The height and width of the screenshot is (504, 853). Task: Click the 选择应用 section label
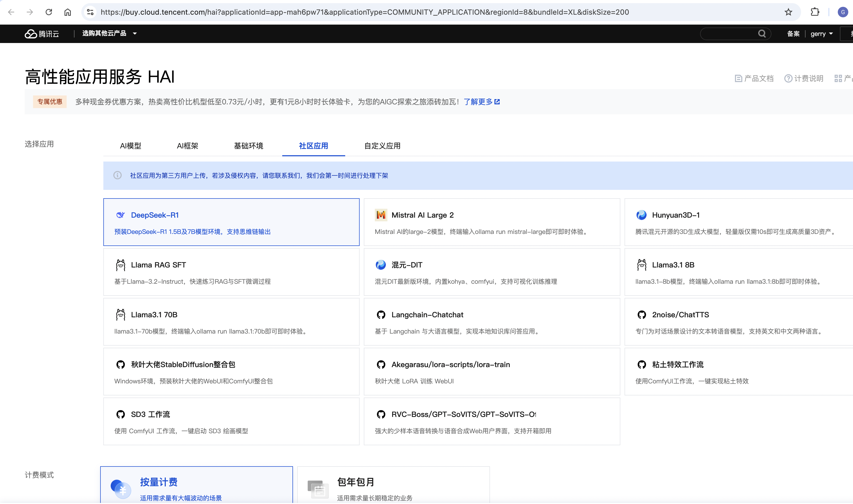click(x=39, y=144)
